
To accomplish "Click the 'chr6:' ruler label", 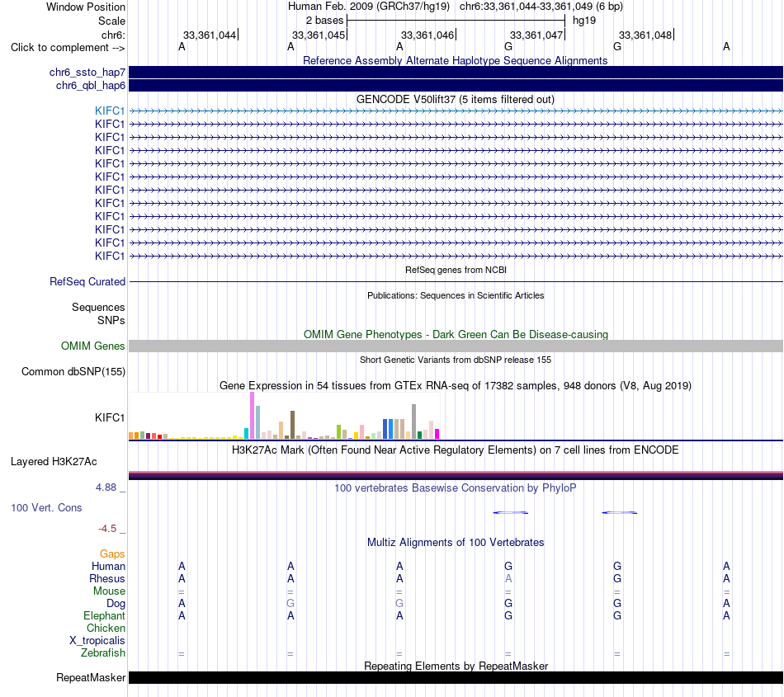I will (113, 35).
